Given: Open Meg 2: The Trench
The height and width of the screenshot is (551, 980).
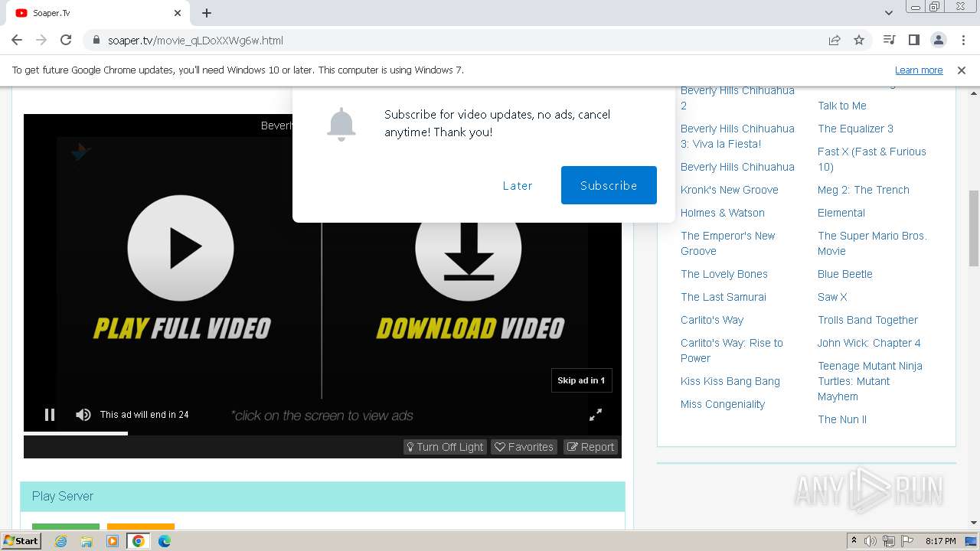Looking at the screenshot, I should (x=864, y=190).
